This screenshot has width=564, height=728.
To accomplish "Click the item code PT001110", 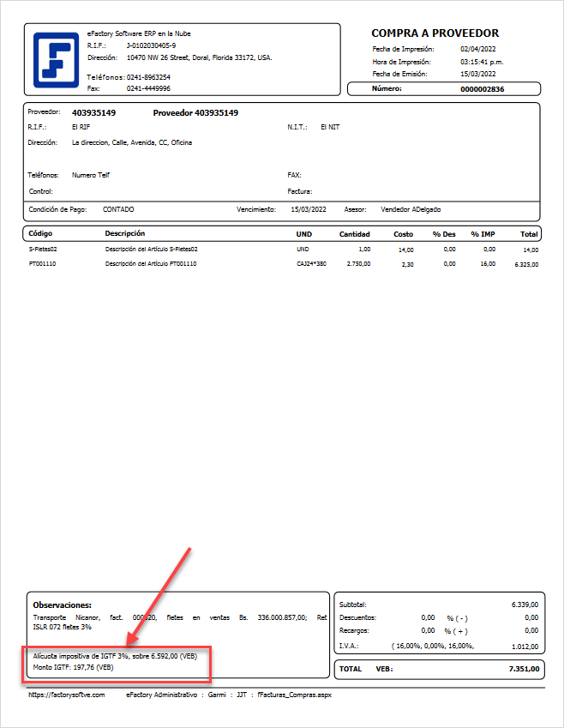I will tap(42, 264).
